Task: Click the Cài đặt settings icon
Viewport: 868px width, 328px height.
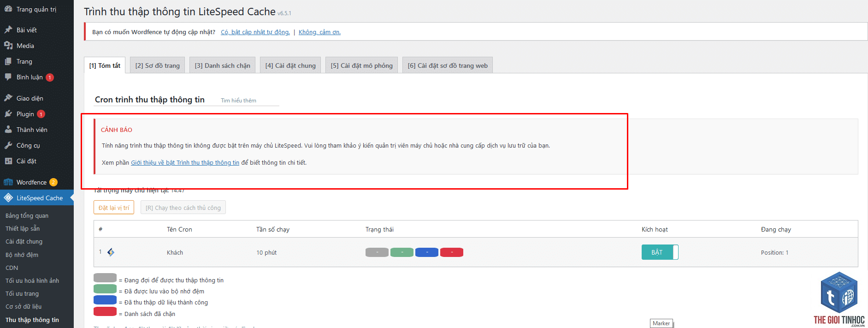Action: [x=8, y=161]
